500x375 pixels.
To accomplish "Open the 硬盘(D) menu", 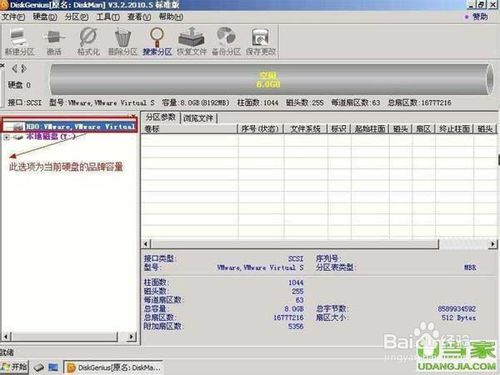I will (x=45, y=17).
